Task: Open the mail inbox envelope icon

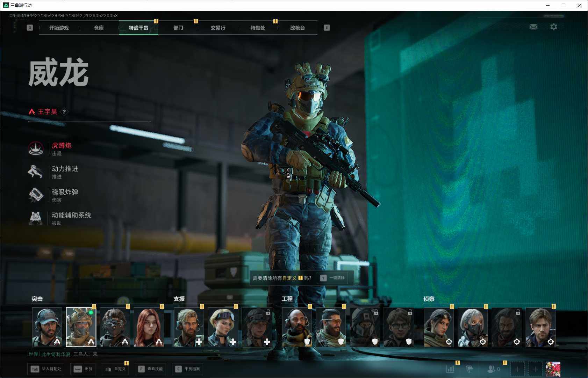Action: [x=533, y=27]
